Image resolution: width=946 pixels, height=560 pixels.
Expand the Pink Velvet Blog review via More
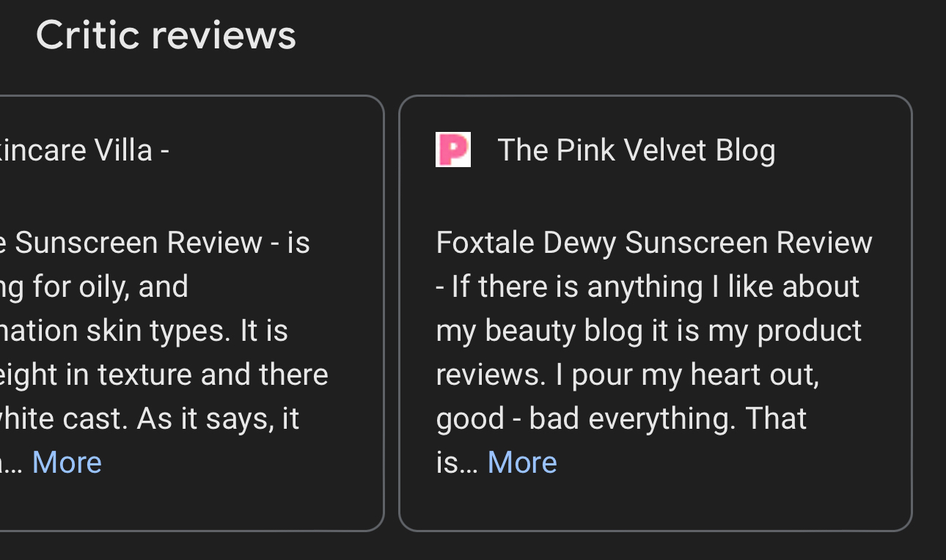(522, 463)
